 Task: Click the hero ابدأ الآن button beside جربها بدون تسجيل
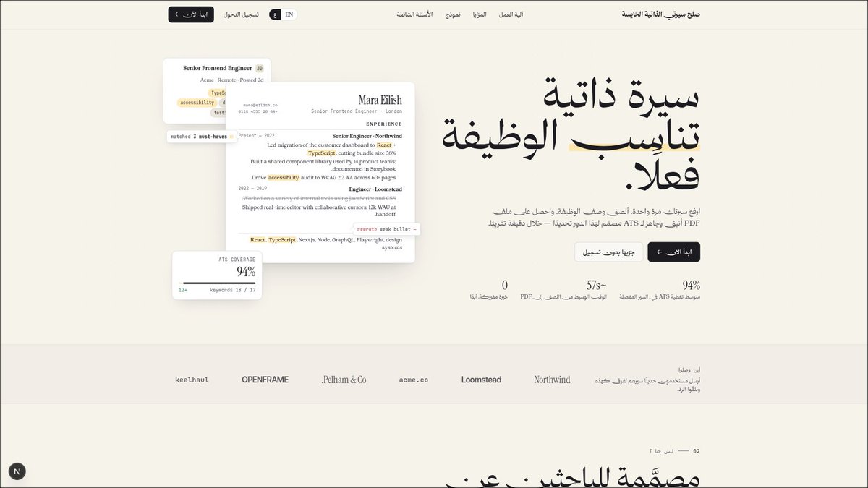click(x=673, y=252)
